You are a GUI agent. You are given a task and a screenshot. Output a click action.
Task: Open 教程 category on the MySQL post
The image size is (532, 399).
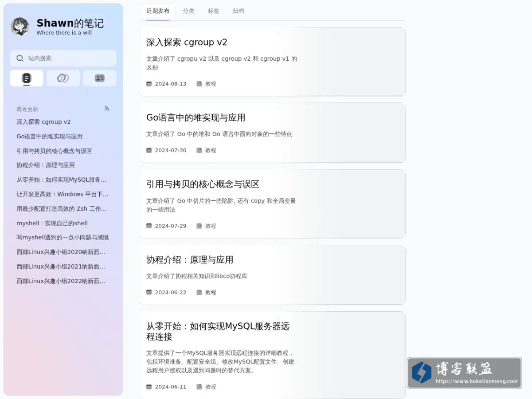pyautogui.click(x=211, y=387)
